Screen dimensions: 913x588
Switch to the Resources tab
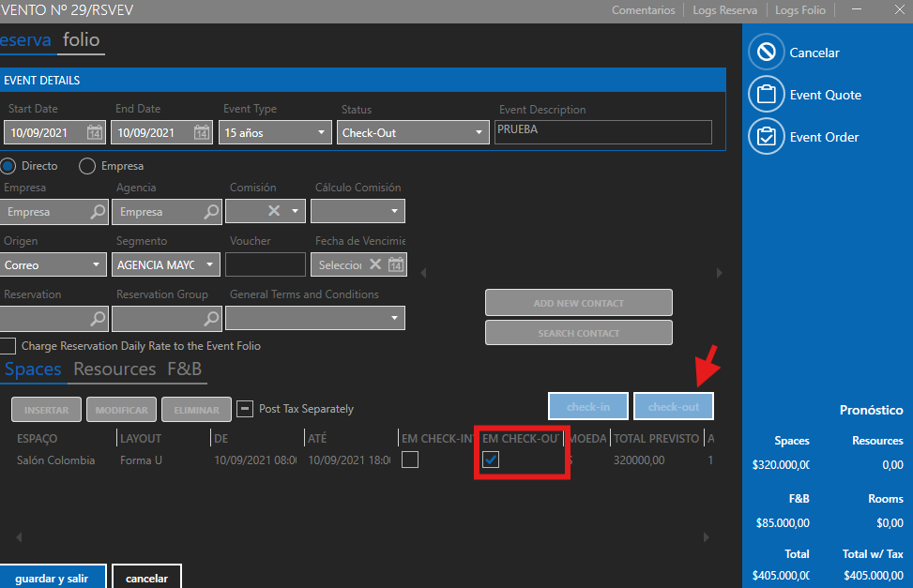114,369
